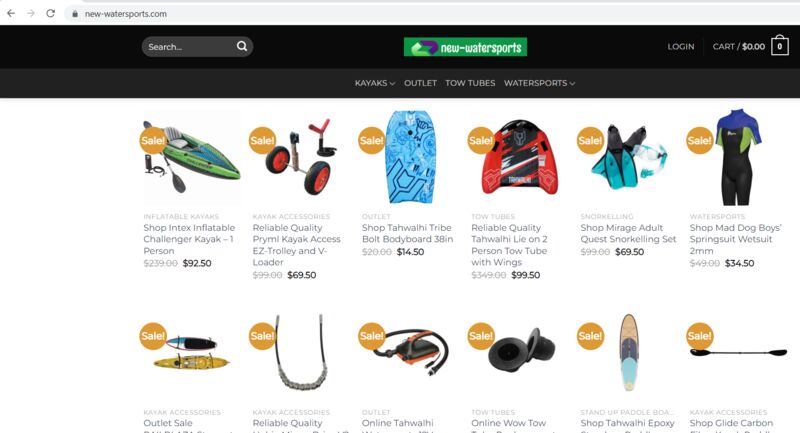Viewport: 800px width, 433px height.
Task: Open the Mad Dog Boys' wetsuit image
Action: pos(737,157)
